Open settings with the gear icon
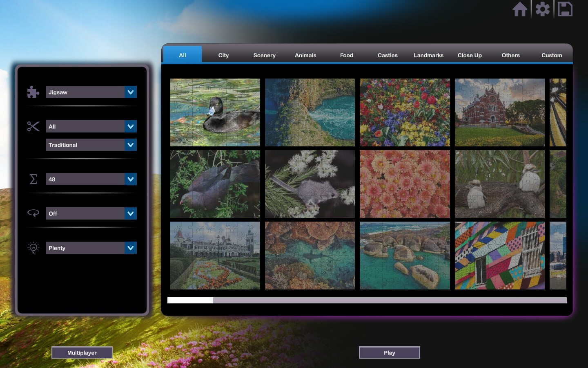Screen dimensions: 588x368 [x=543, y=9]
